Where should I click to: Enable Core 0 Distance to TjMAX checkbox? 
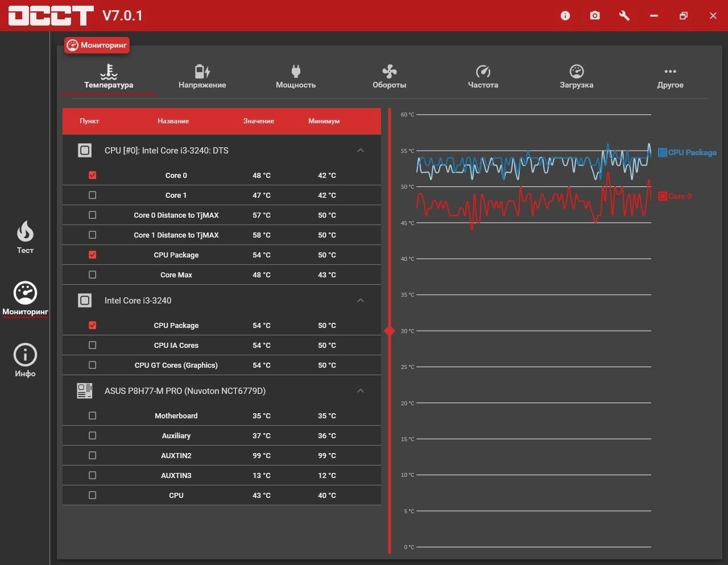pyautogui.click(x=93, y=215)
